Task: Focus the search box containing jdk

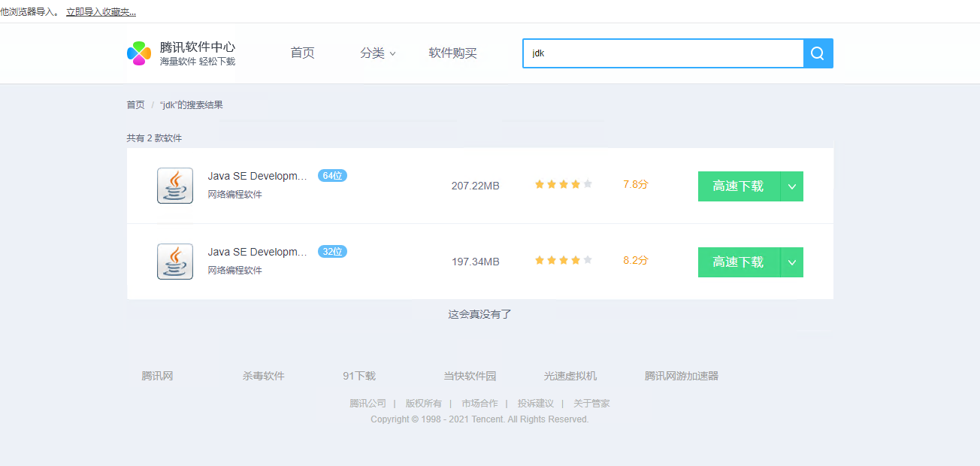Action: click(x=663, y=53)
